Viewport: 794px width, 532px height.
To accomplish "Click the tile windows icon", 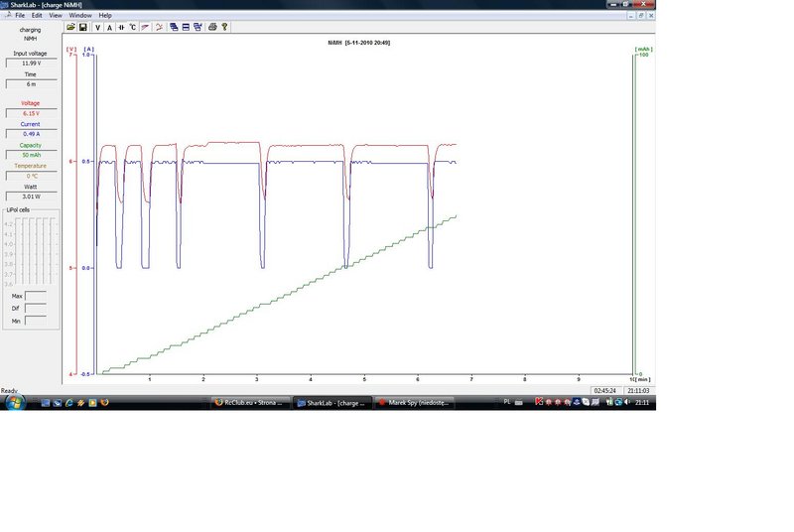I will pos(186,27).
